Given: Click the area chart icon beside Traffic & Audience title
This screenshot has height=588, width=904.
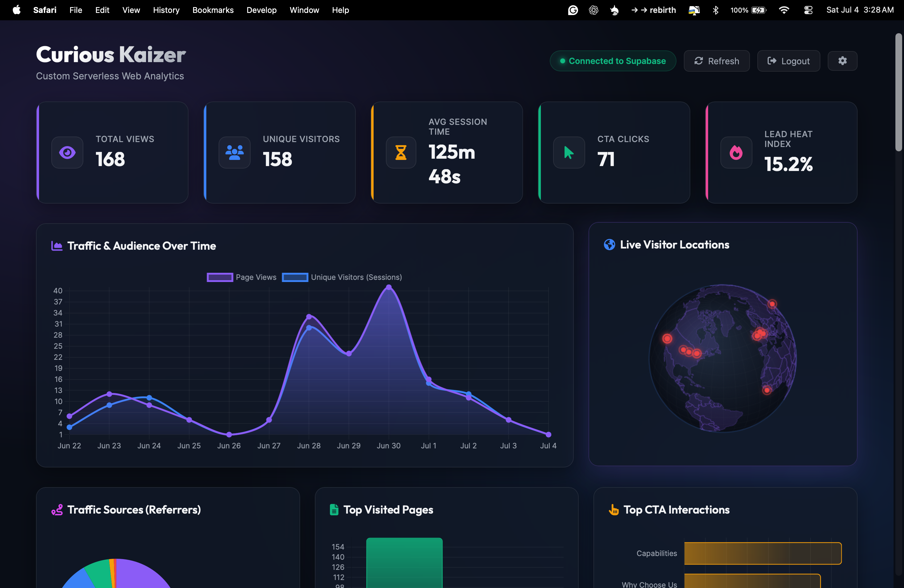Looking at the screenshot, I should point(57,246).
